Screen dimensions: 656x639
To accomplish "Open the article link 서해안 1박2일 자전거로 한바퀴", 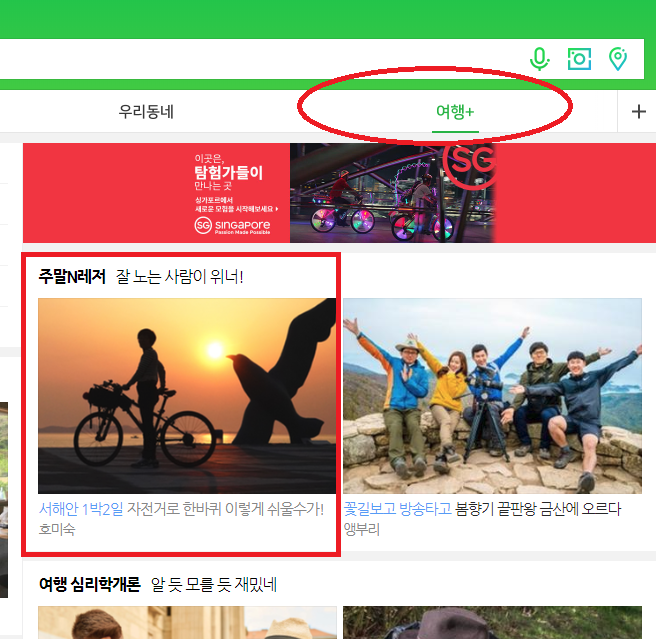I will point(181,509).
